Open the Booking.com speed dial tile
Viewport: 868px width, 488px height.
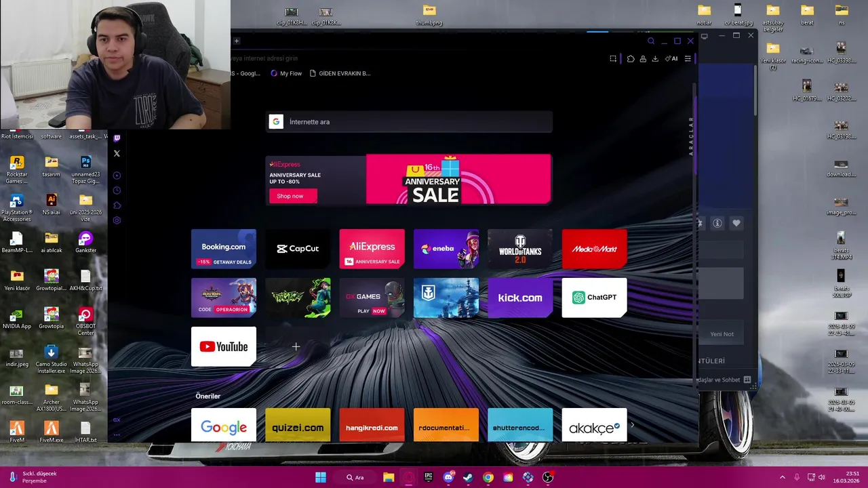click(224, 249)
